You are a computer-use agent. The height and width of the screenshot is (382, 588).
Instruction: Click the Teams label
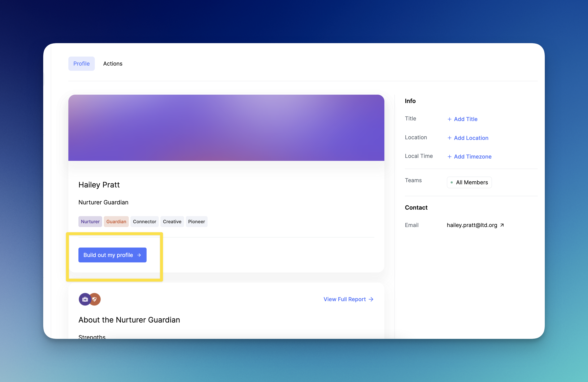[413, 180]
